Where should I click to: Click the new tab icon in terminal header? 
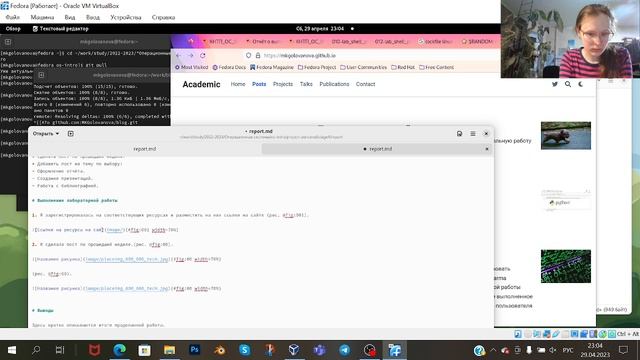8,42
